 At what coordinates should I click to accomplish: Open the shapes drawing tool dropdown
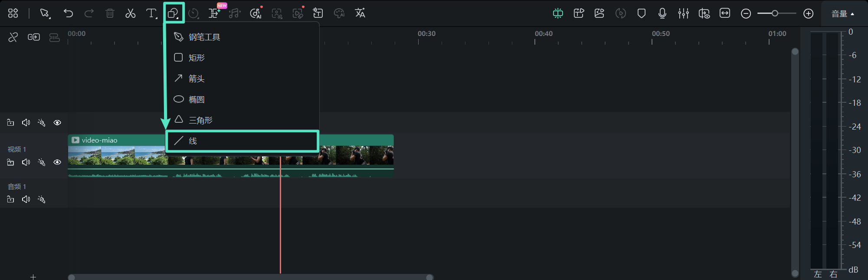pos(174,13)
